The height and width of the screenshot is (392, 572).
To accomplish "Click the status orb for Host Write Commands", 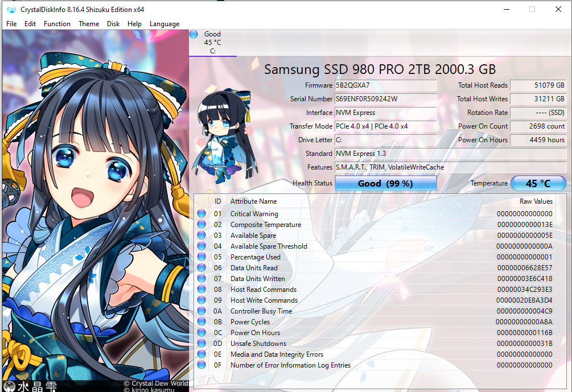I will coord(201,300).
